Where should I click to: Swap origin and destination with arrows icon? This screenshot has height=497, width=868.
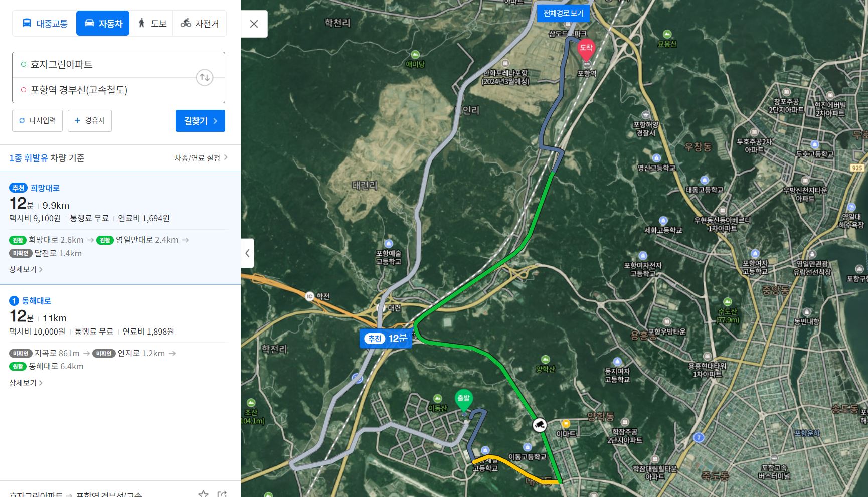(x=205, y=77)
